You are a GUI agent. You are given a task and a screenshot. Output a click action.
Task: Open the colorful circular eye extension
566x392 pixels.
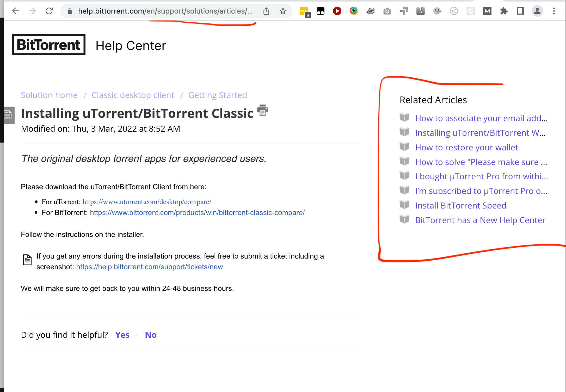[354, 11]
